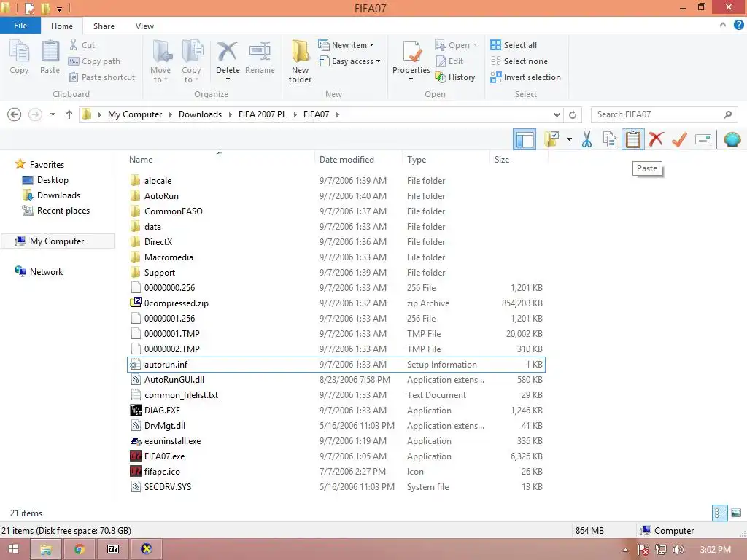Click the clipboard Paste icon in secondary toolbar
This screenshot has width=747, height=560.
tap(633, 139)
